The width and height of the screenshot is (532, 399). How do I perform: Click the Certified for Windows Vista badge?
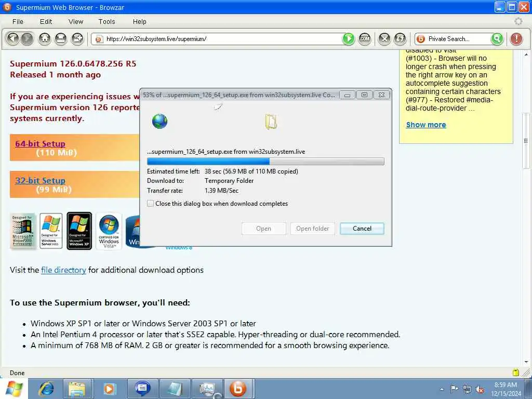point(109,231)
